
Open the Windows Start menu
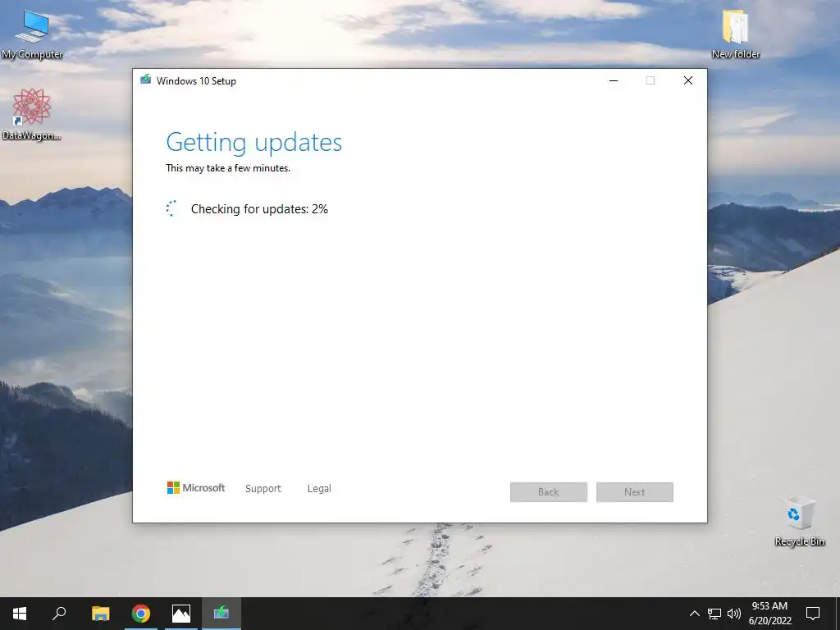click(20, 614)
